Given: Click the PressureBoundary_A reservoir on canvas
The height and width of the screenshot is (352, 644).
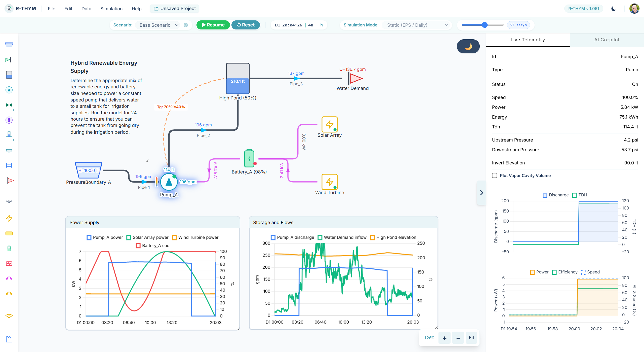Looking at the screenshot, I should pos(89,170).
